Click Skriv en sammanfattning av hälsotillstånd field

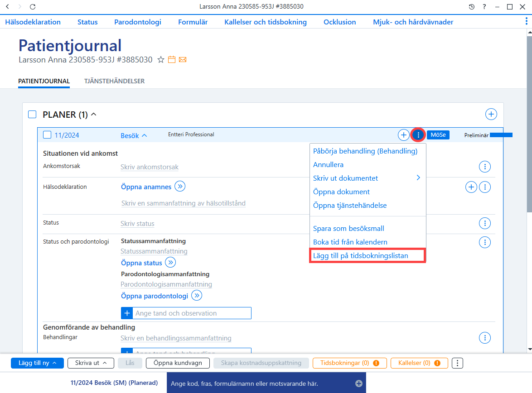(183, 203)
